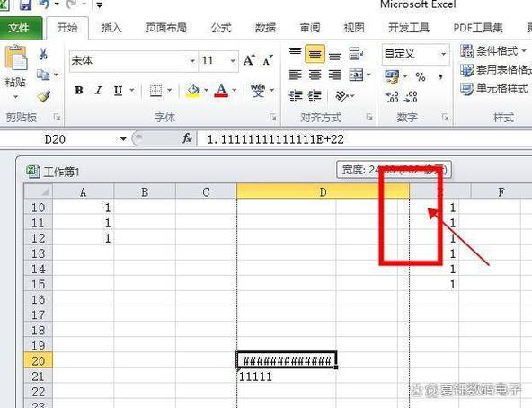Expand font color dropdown arrow
The height and width of the screenshot is (408, 532).
235,91
